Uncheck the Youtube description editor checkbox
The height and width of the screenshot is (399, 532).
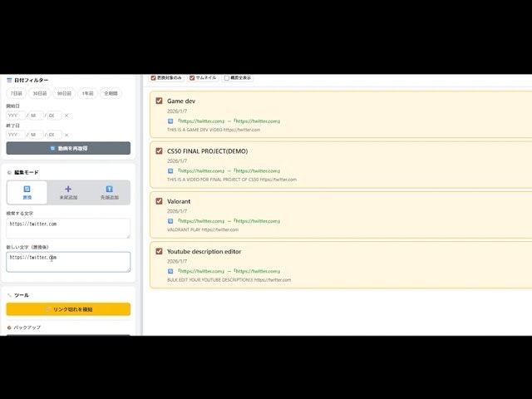coord(159,251)
